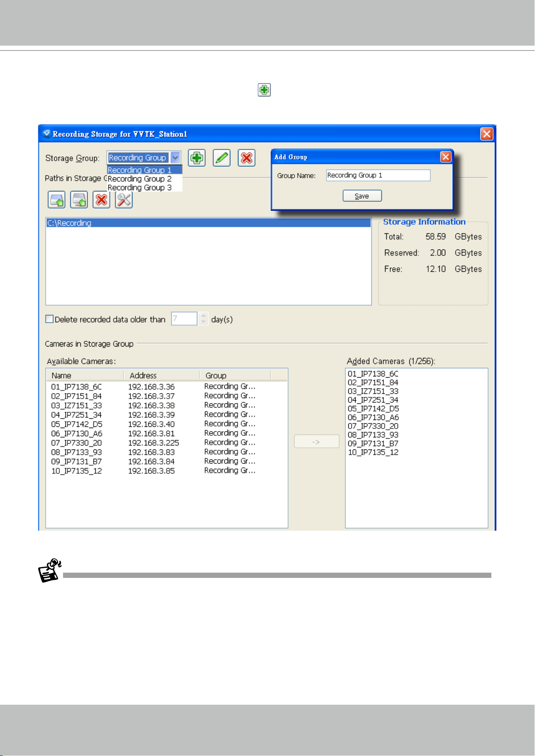Select 04_IP7251_34 in the Added Cameras list

pyautogui.click(x=373, y=400)
